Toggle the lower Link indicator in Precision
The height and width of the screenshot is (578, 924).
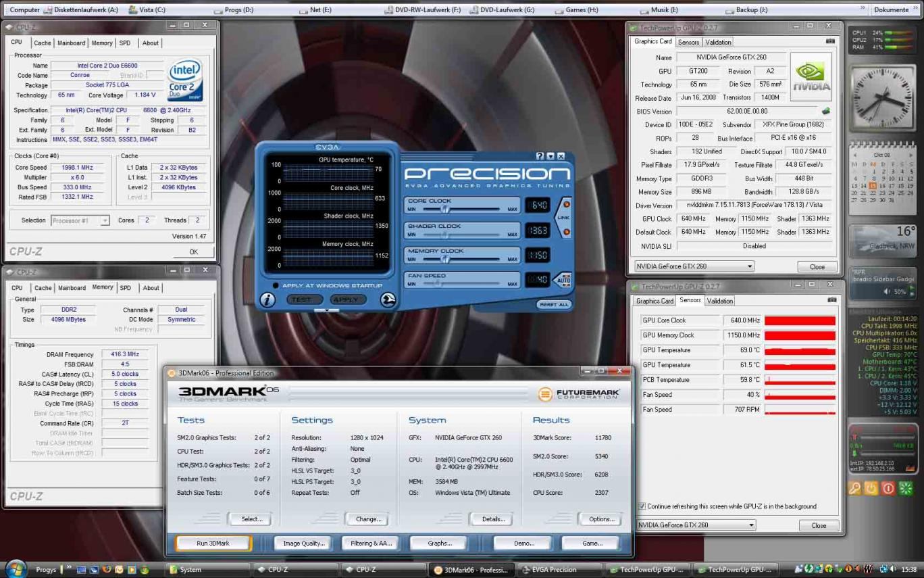tap(567, 232)
